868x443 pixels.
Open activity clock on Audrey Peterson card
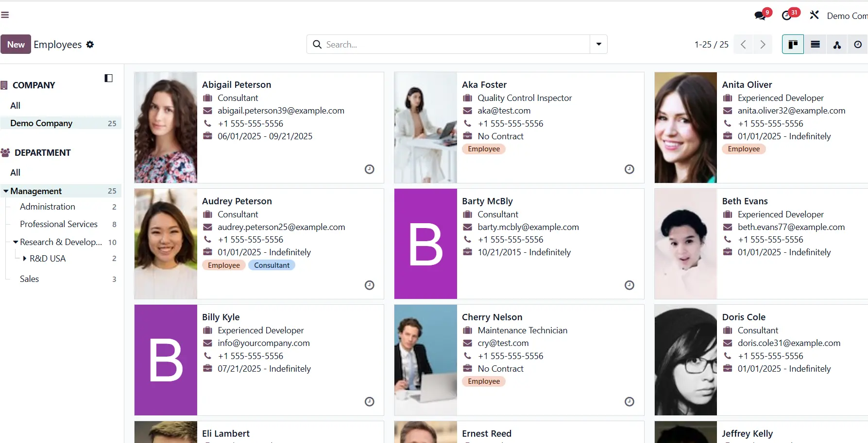(x=370, y=285)
